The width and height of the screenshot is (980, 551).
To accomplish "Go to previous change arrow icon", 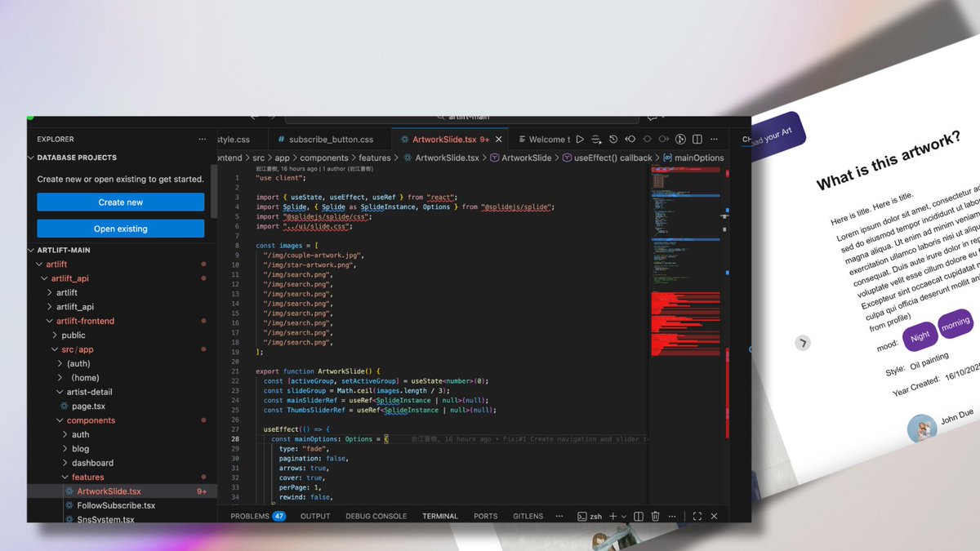I will (630, 140).
